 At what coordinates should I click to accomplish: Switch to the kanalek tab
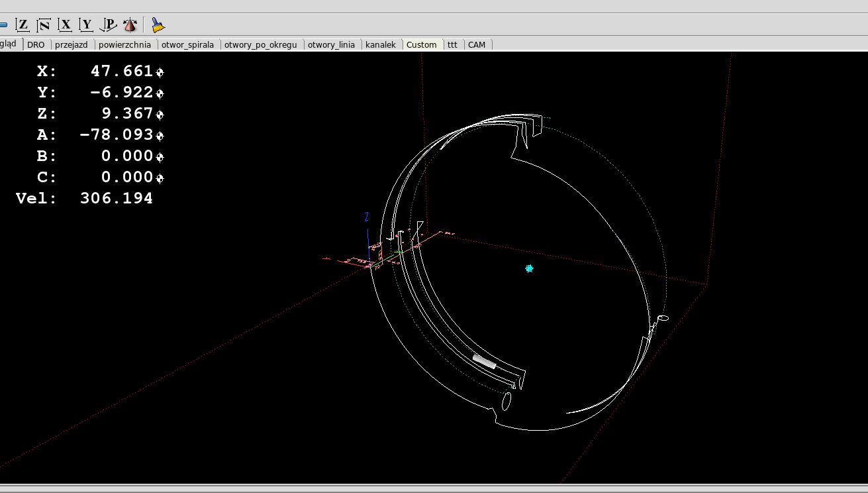(x=381, y=44)
